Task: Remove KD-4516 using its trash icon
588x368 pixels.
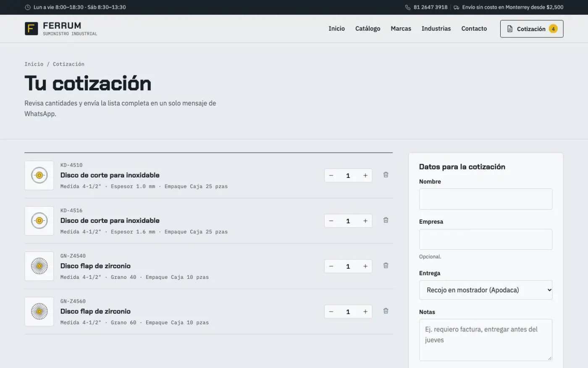Action: 386,220
